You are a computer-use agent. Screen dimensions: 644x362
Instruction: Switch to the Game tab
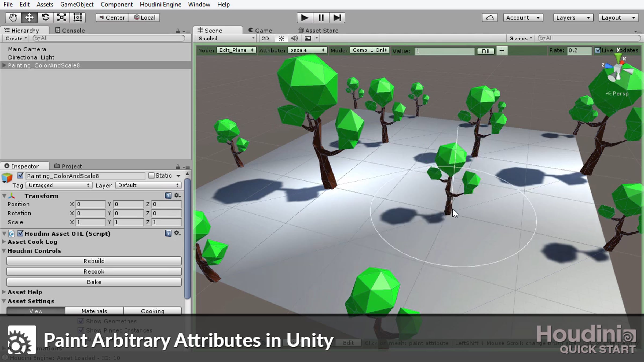[260, 30]
